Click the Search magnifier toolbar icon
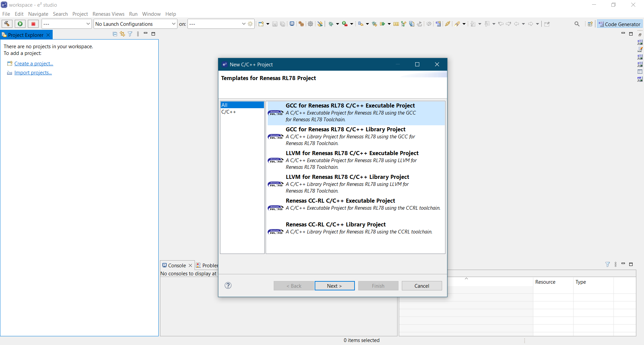This screenshot has width=644, height=345. (577, 24)
